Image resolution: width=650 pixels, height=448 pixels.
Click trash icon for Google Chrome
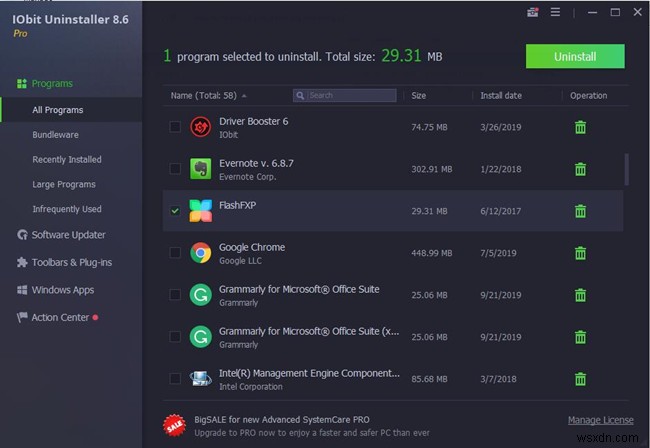tap(580, 253)
